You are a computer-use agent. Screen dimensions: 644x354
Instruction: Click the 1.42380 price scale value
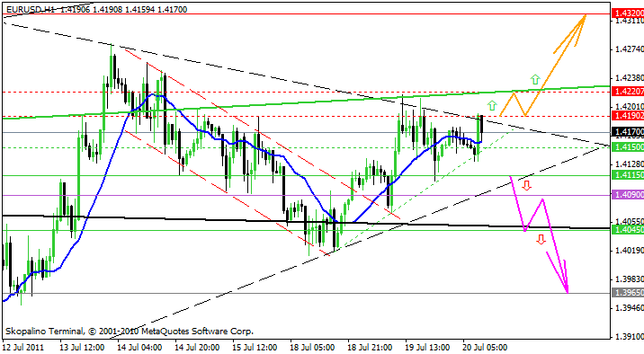(x=630, y=78)
